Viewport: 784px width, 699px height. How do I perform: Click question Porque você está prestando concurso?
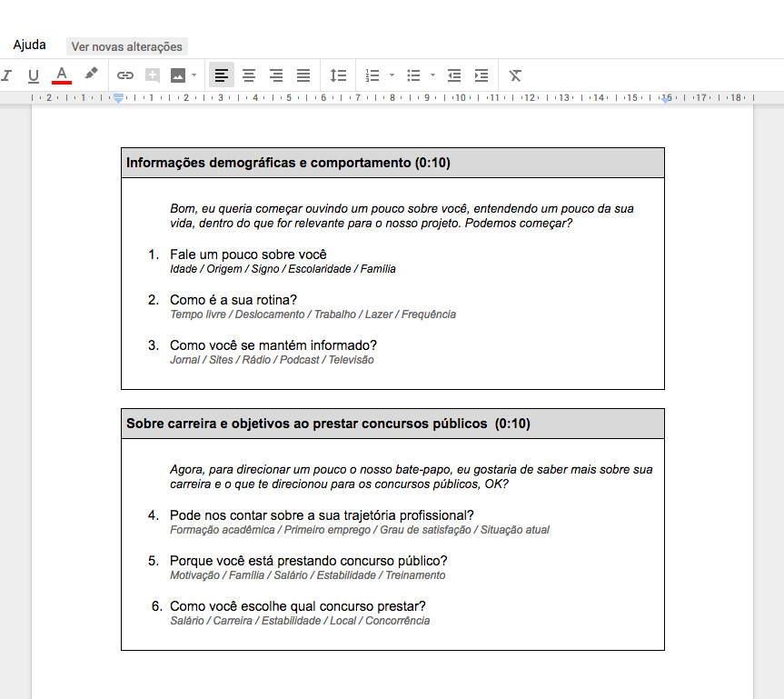(x=309, y=561)
